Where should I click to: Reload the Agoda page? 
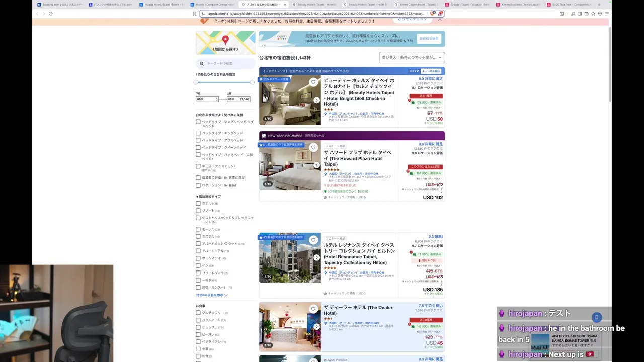51,14
